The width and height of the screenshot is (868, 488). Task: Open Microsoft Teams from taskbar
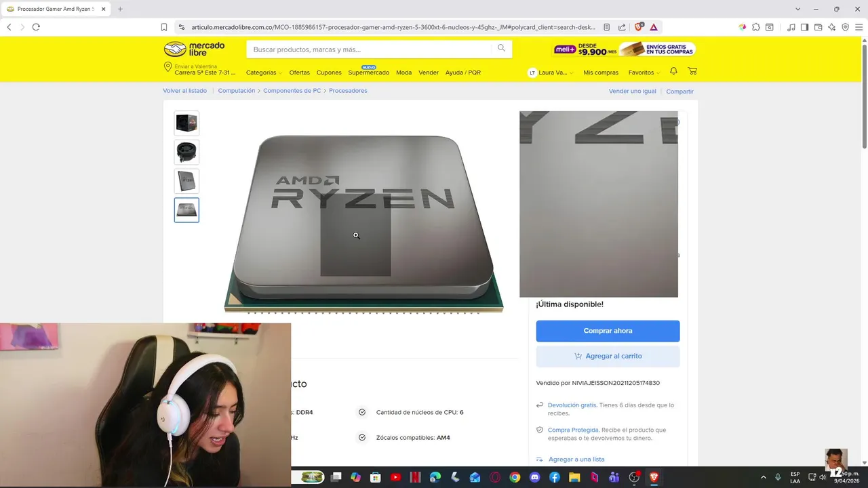coord(614,477)
